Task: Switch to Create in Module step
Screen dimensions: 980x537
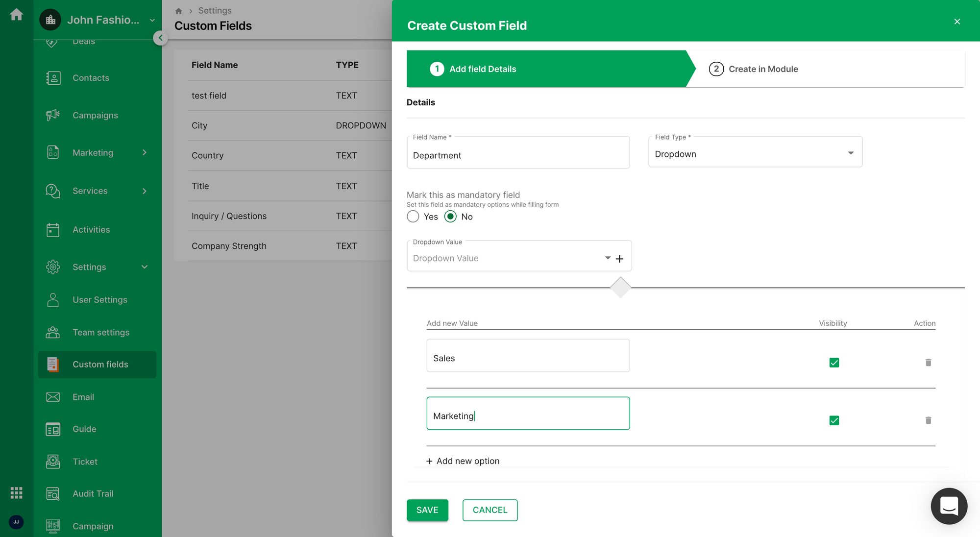Action: (x=763, y=68)
